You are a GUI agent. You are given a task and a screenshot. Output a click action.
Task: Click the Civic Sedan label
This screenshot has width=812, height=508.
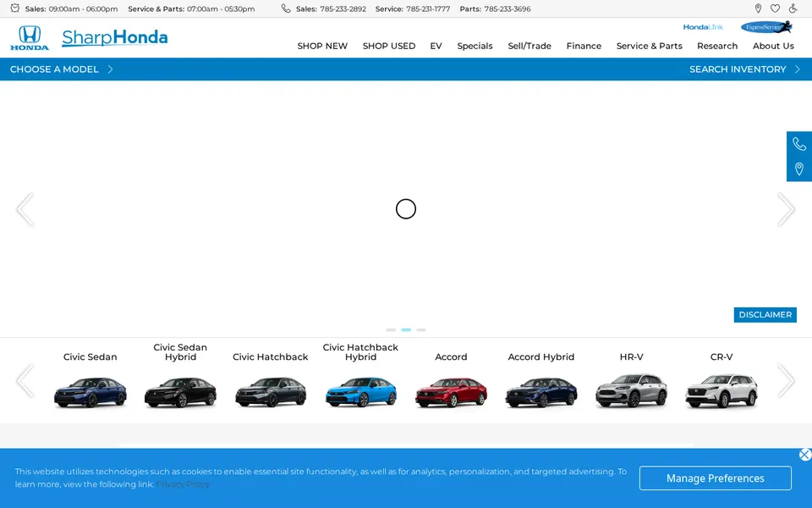tap(91, 356)
